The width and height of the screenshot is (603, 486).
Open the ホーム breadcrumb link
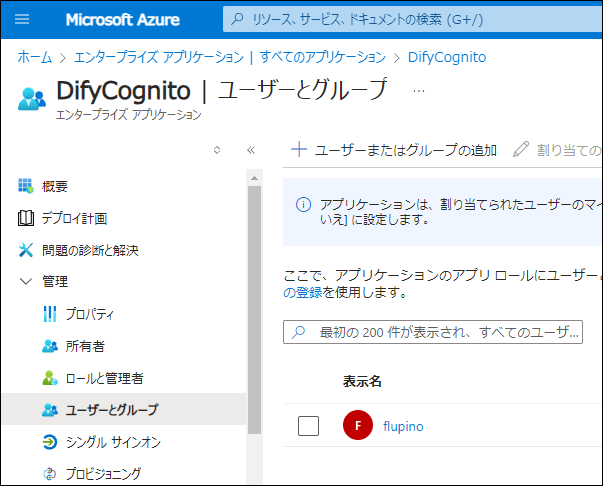click(34, 57)
